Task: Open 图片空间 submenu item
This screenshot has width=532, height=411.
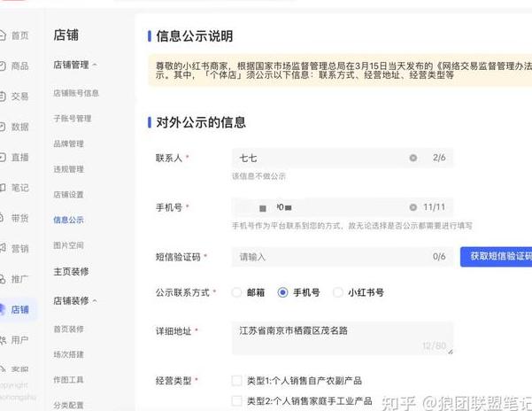Action: coord(68,245)
